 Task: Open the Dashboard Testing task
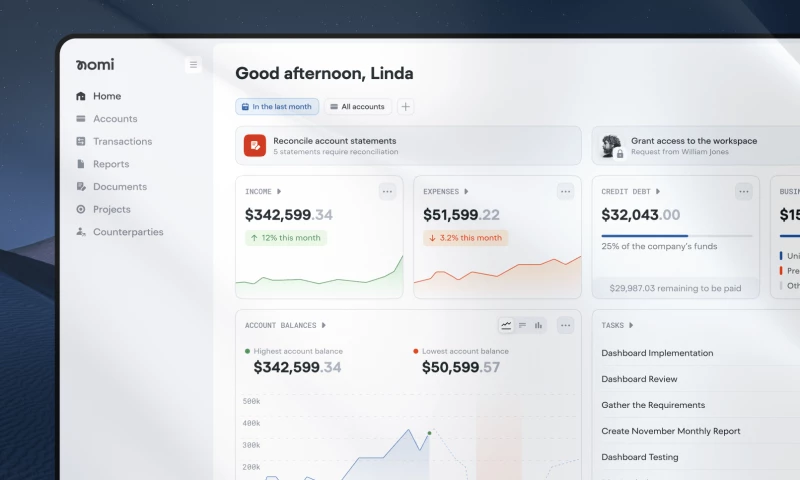click(x=640, y=457)
